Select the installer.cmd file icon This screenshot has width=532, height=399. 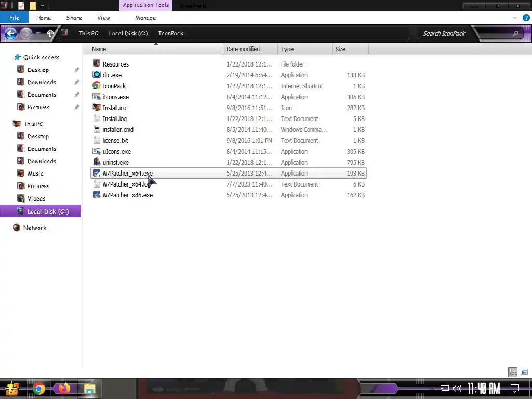(x=97, y=129)
